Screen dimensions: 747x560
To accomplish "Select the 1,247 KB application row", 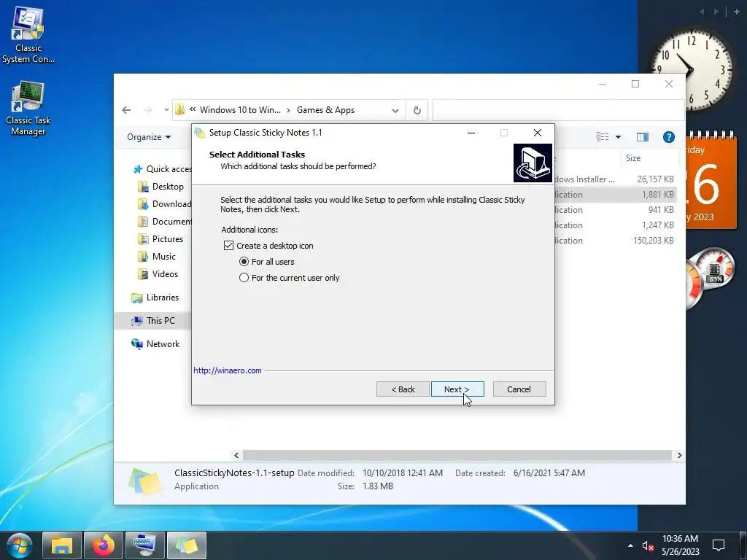I will point(614,225).
